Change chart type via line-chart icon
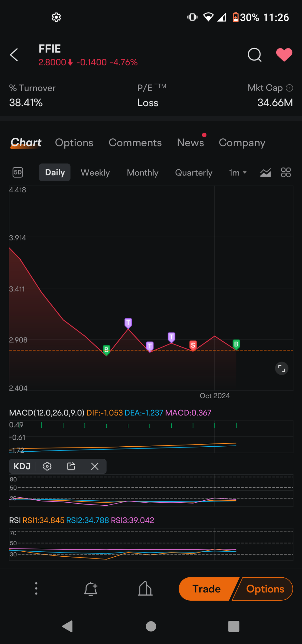 (266, 172)
